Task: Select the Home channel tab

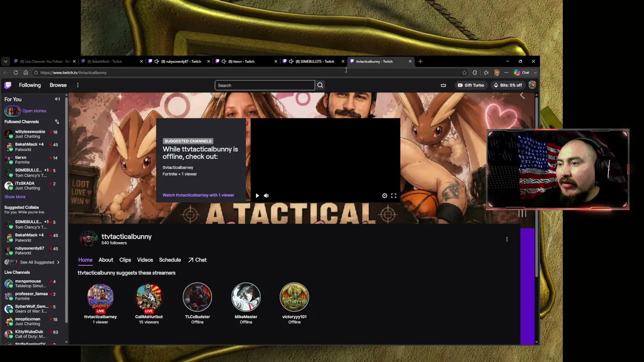Action: click(x=85, y=260)
